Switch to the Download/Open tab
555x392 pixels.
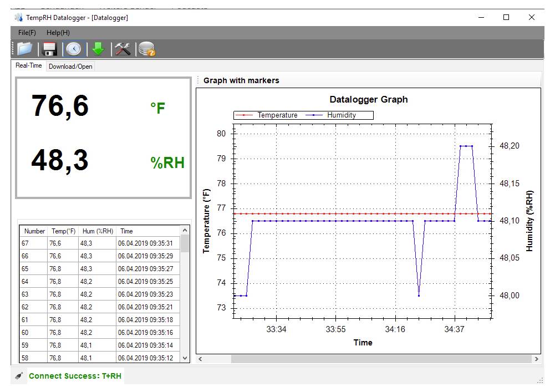(x=70, y=66)
